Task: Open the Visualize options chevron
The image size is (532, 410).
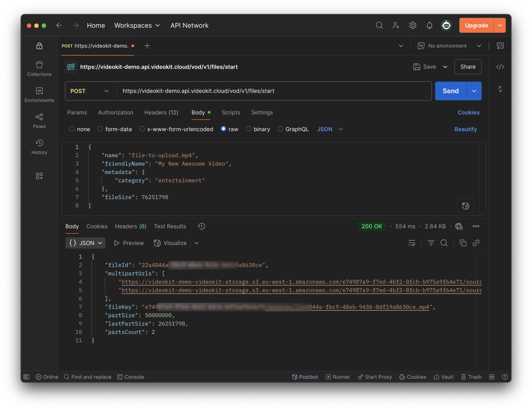Action: click(x=196, y=243)
